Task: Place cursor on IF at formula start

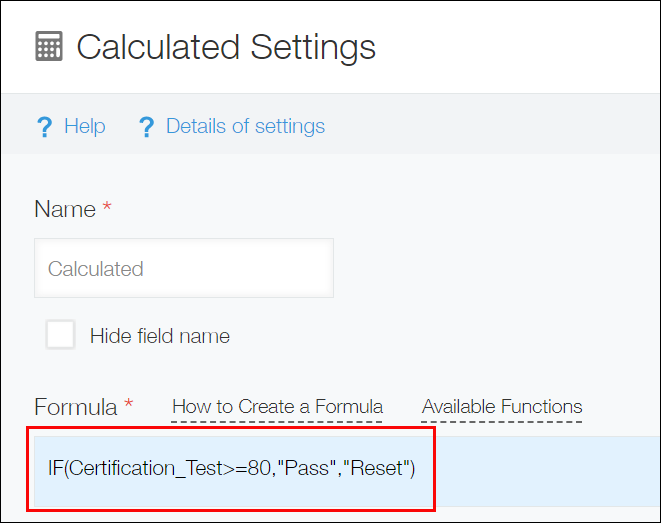Action: [x=55, y=468]
